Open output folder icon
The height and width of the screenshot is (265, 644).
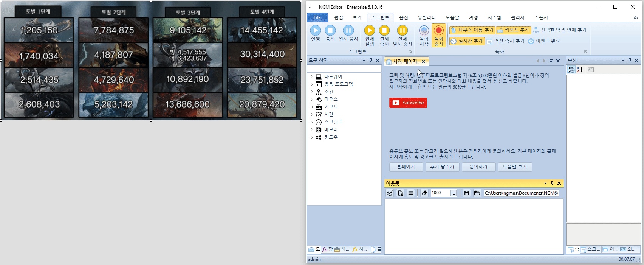[477, 193]
